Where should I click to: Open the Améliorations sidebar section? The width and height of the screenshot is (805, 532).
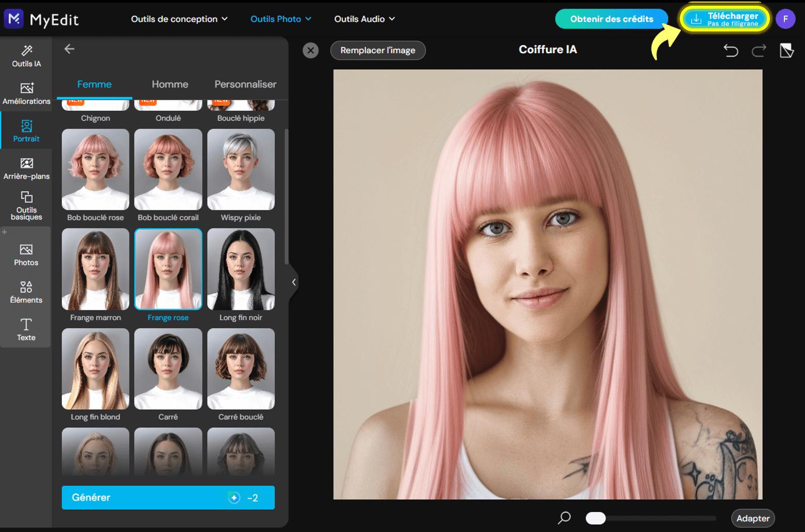pos(26,93)
